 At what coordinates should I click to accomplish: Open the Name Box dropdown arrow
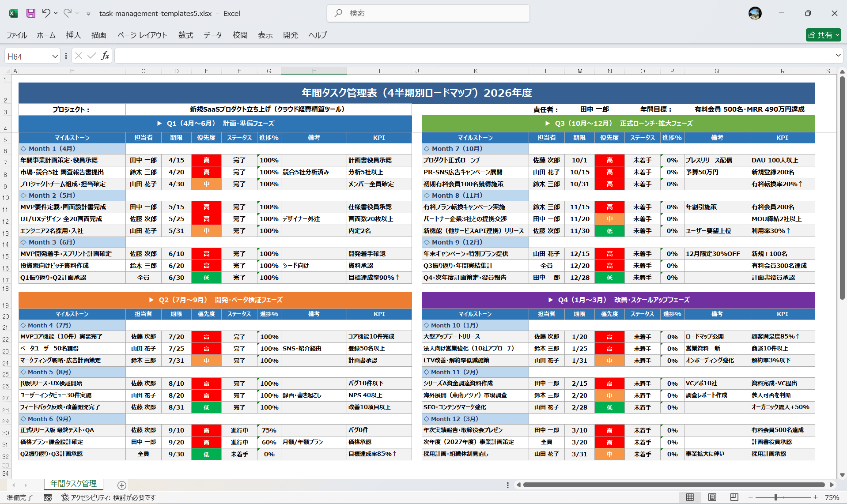click(x=55, y=56)
